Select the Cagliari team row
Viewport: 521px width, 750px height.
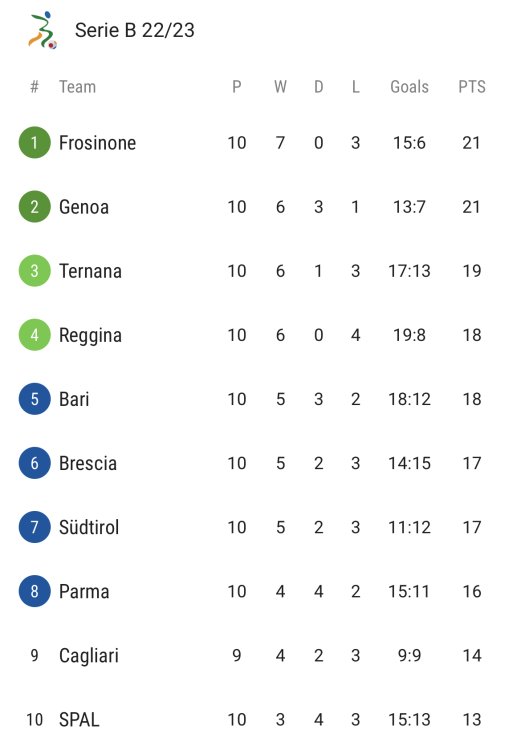tap(260, 655)
